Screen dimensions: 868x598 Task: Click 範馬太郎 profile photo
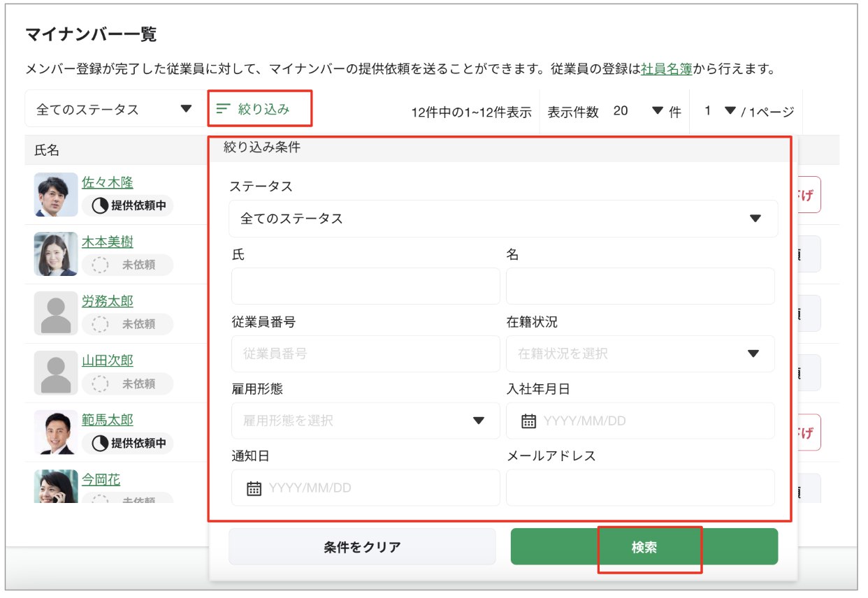click(56, 432)
